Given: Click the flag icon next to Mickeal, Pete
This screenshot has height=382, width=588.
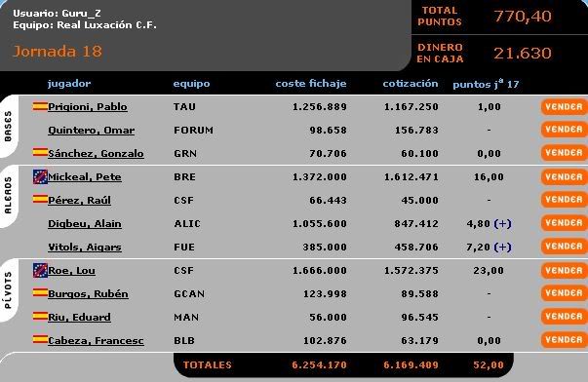Looking at the screenshot, I should (40, 176).
